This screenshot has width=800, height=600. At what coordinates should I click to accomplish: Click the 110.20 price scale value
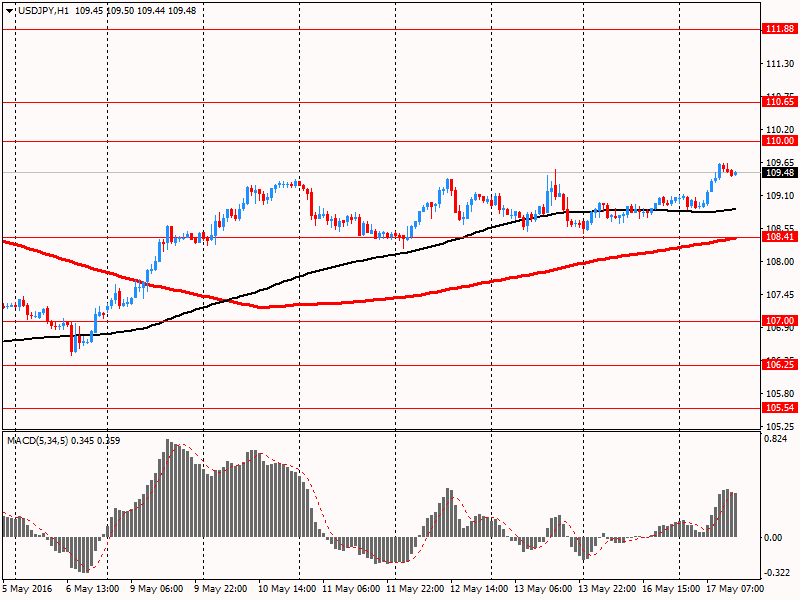click(x=780, y=130)
